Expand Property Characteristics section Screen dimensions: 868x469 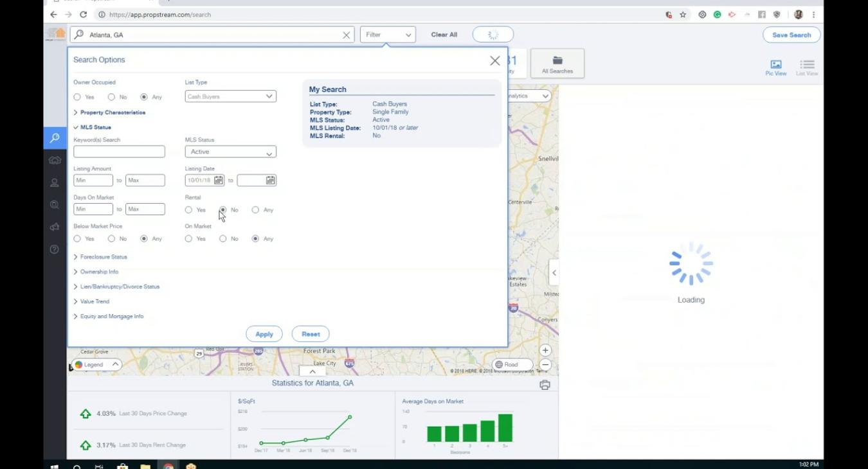(109, 112)
